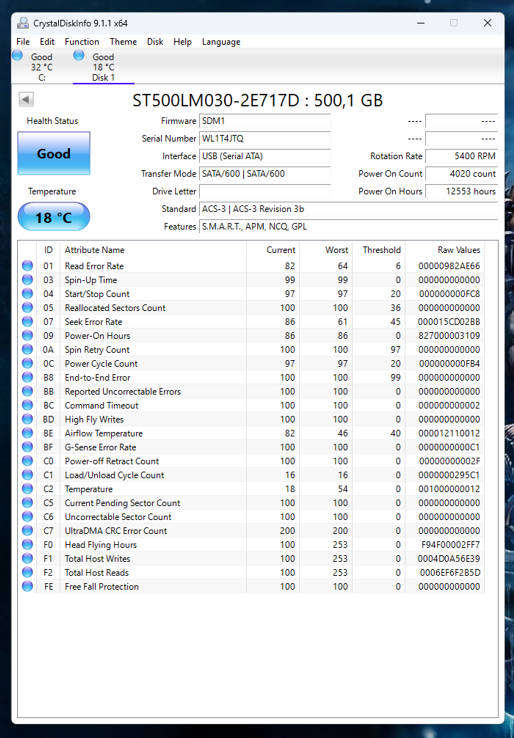Click status orb for Total Host Writes
514x738 pixels.
(27, 558)
